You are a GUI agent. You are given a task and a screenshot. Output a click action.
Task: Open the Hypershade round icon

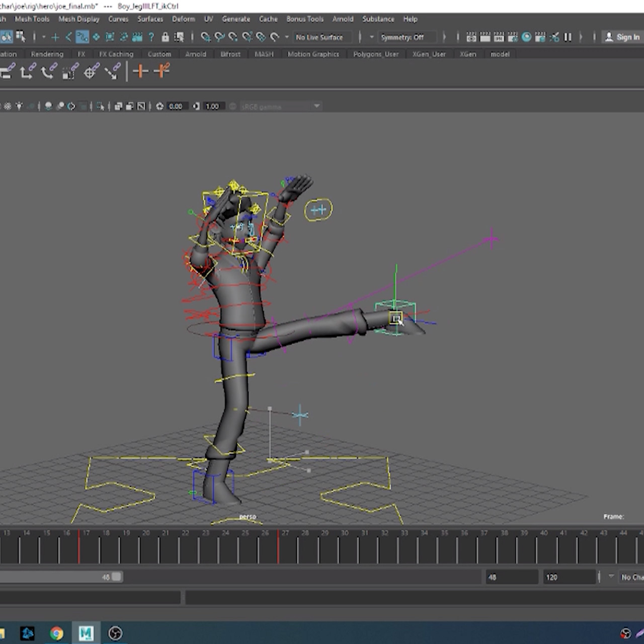[x=526, y=37]
